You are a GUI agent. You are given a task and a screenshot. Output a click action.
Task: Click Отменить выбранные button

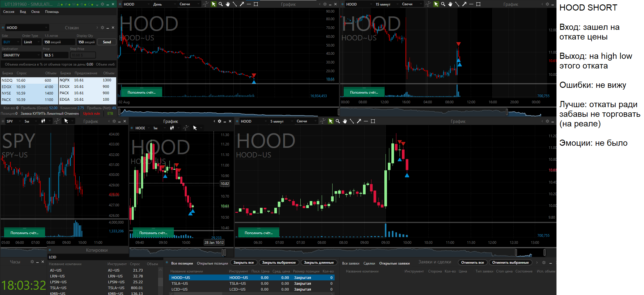(511, 263)
